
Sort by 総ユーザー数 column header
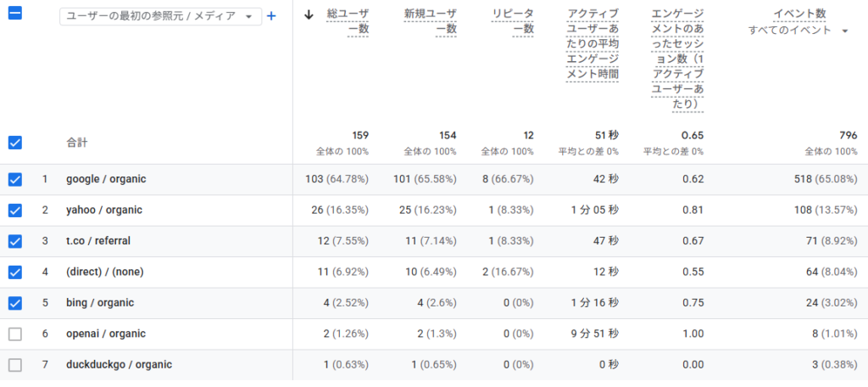click(x=348, y=21)
